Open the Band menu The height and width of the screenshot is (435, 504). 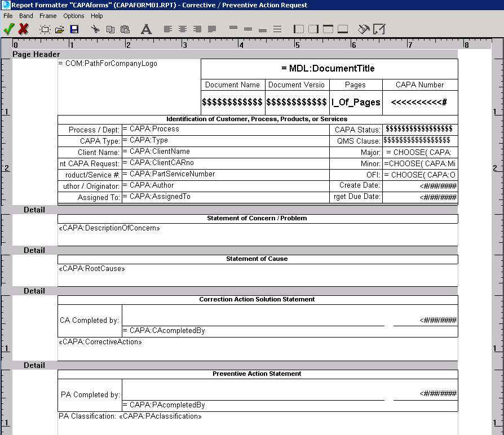[26, 16]
